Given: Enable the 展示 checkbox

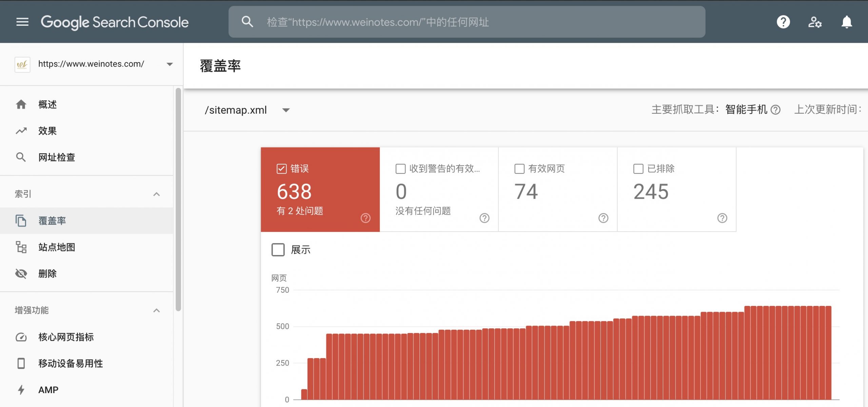Looking at the screenshot, I should 278,250.
